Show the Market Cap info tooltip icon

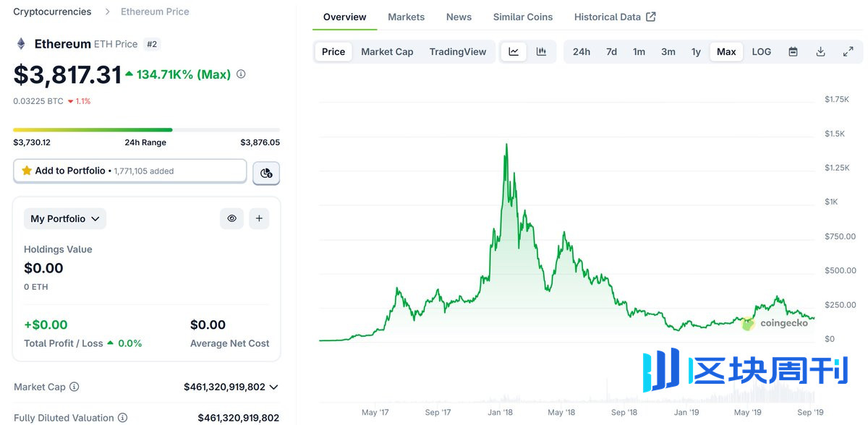coord(75,387)
